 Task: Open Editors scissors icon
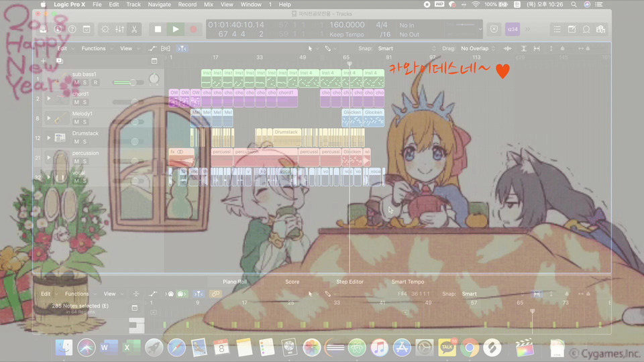134,29
